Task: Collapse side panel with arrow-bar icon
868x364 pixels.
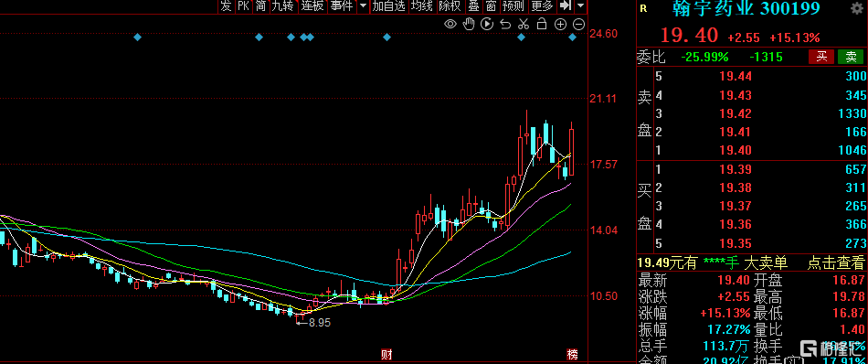Action: [x=566, y=6]
